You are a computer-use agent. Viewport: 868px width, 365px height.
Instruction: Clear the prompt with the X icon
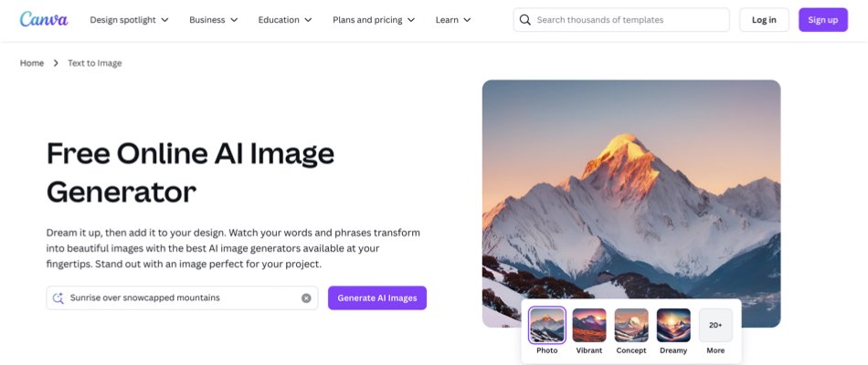coord(306,298)
